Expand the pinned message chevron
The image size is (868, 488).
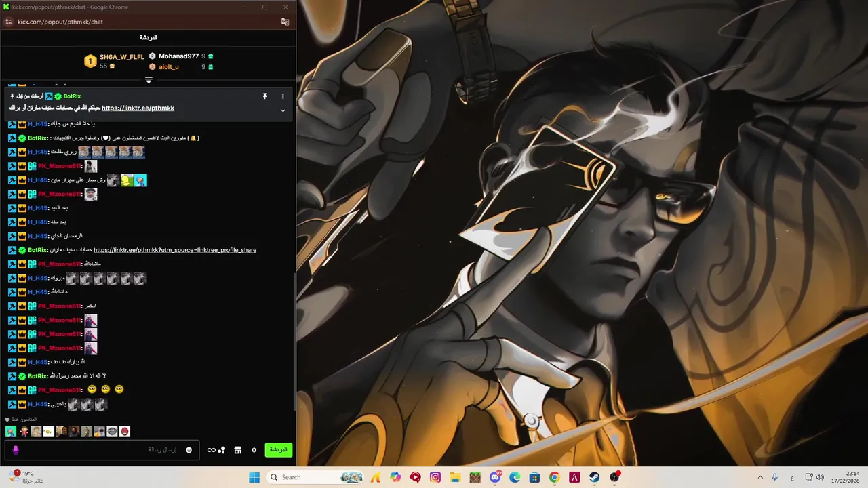click(283, 110)
